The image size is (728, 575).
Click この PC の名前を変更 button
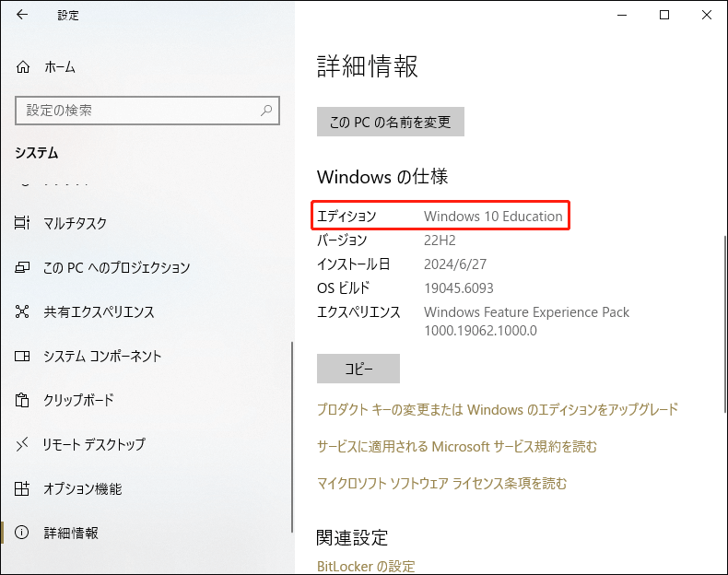391,122
